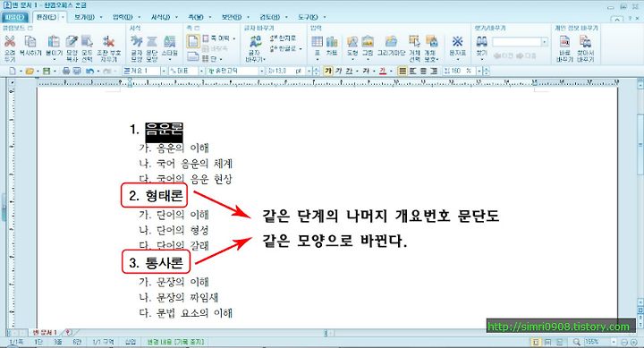The width and height of the screenshot is (644, 348).
Task: Copy with the 복사하기 icon
Action: 30,41
